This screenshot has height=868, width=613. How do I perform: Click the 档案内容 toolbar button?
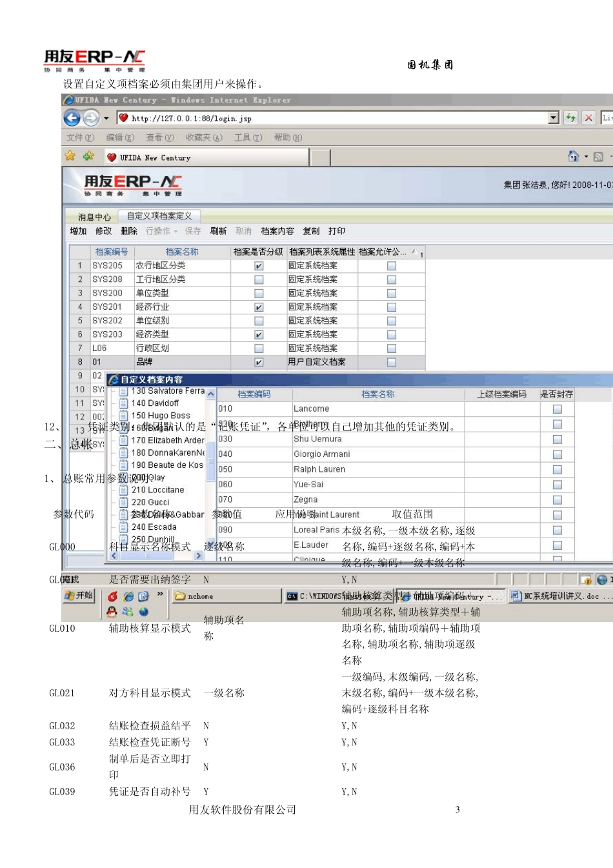pyautogui.click(x=277, y=231)
